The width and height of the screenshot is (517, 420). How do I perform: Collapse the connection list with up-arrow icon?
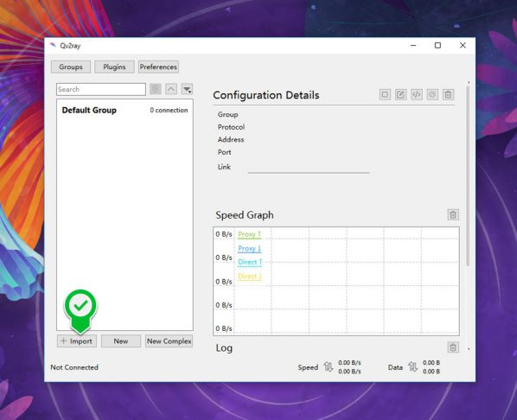pyautogui.click(x=171, y=89)
